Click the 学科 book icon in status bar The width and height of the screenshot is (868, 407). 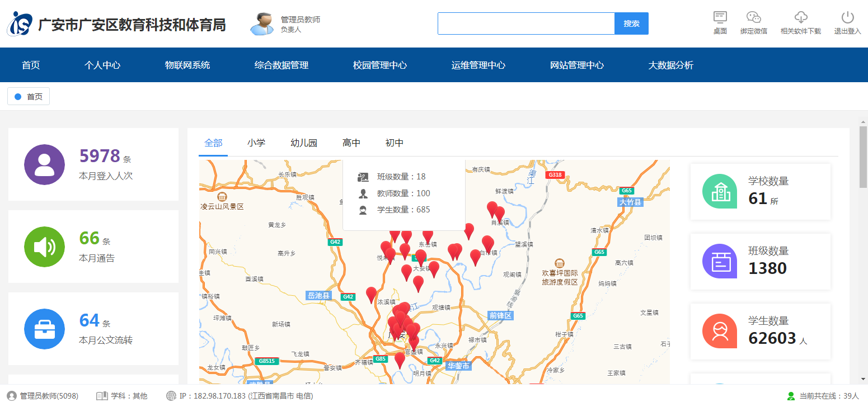[x=102, y=396]
